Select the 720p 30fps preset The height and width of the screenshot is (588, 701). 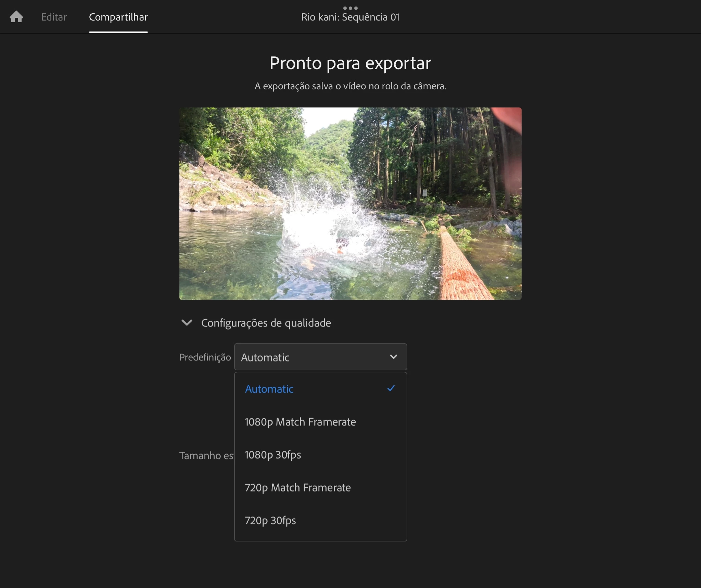pyautogui.click(x=270, y=520)
